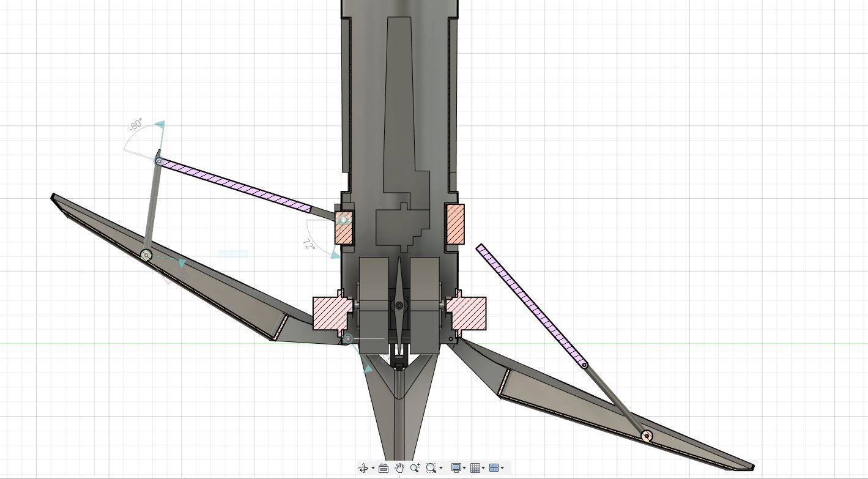
Task: Select the joint glyph at the left leg hinge
Action: click(348, 339)
